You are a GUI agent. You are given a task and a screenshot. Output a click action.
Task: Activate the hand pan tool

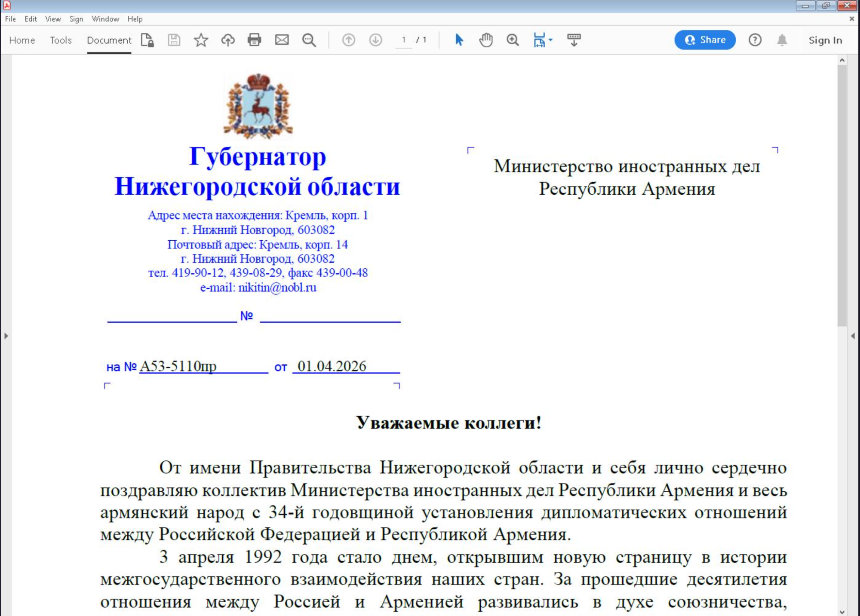486,40
